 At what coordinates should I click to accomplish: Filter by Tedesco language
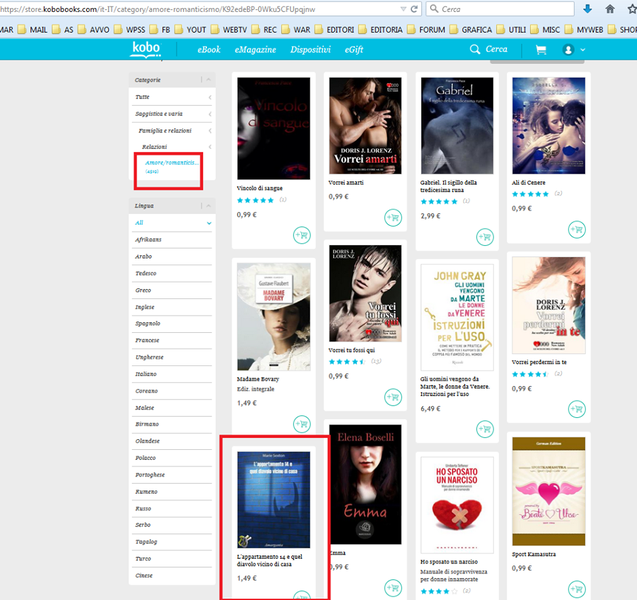pos(172,273)
